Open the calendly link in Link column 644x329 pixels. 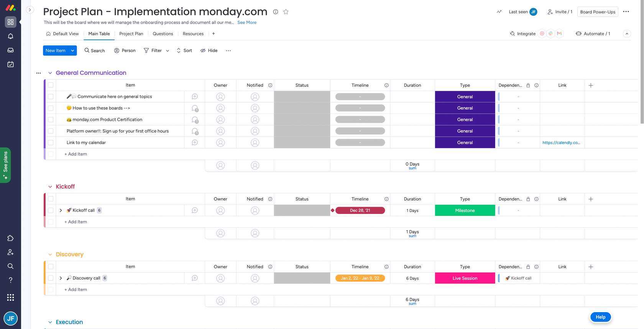click(x=561, y=143)
